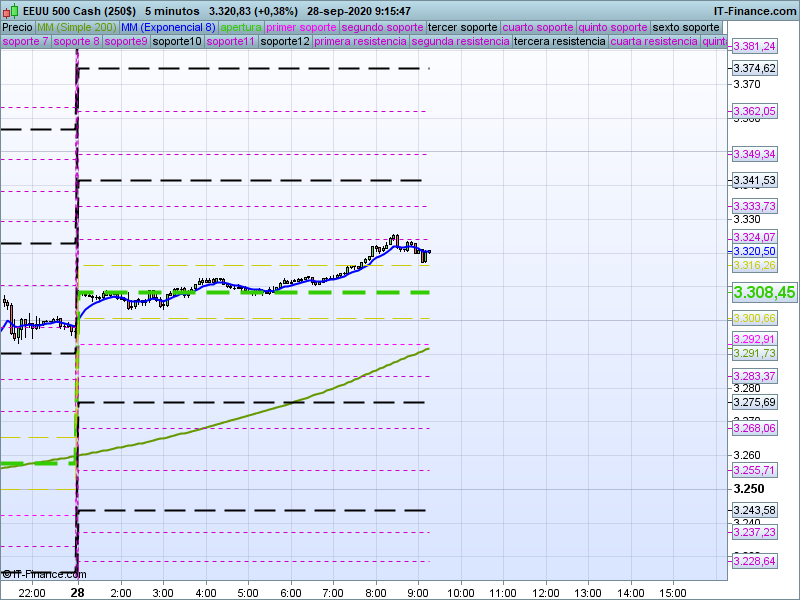Click the cuarta resistencia label
The image size is (800, 600).
pyautogui.click(x=654, y=42)
